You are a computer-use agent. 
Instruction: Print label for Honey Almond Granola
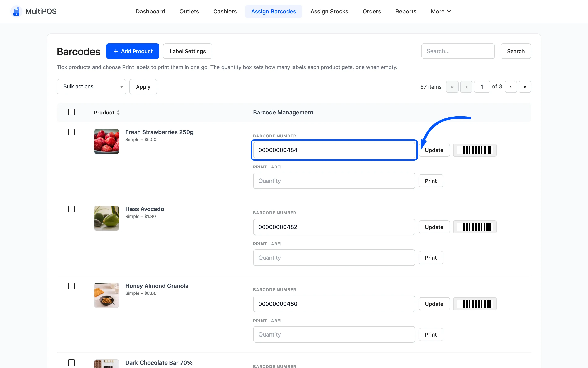(x=431, y=335)
